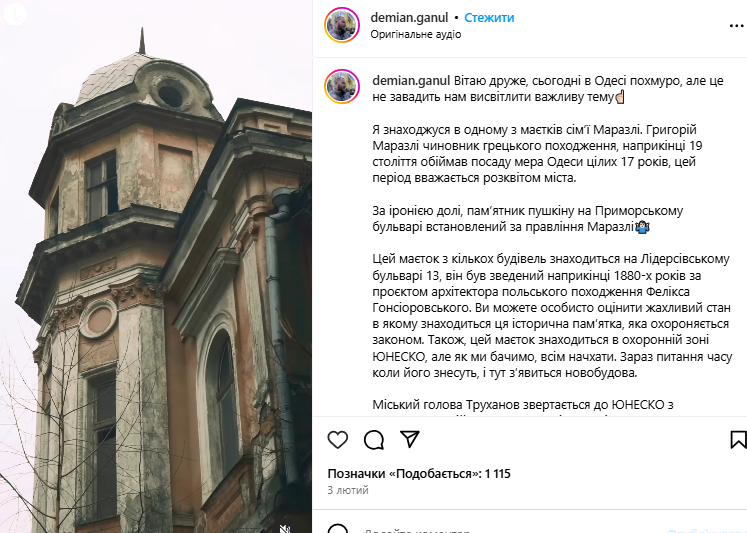This screenshot has width=747, height=533.
Task: Like the post with the heart icon
Action: (x=338, y=440)
